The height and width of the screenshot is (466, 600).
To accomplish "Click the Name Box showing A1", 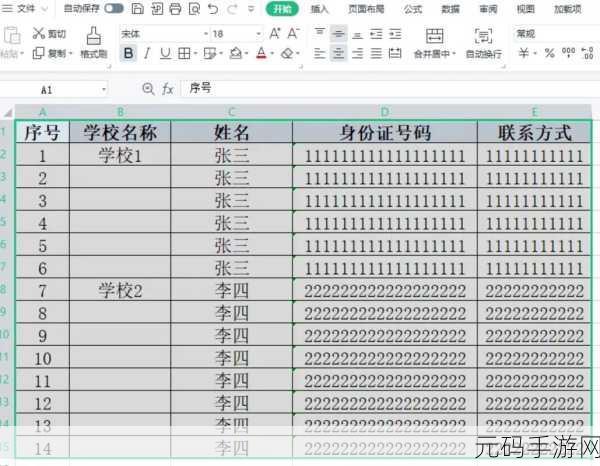I will [x=54, y=90].
